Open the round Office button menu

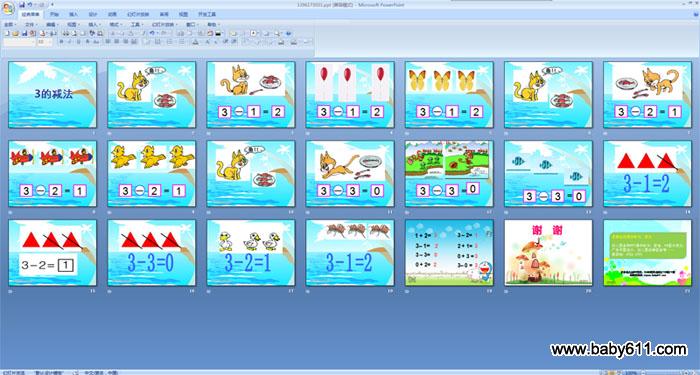8,8
